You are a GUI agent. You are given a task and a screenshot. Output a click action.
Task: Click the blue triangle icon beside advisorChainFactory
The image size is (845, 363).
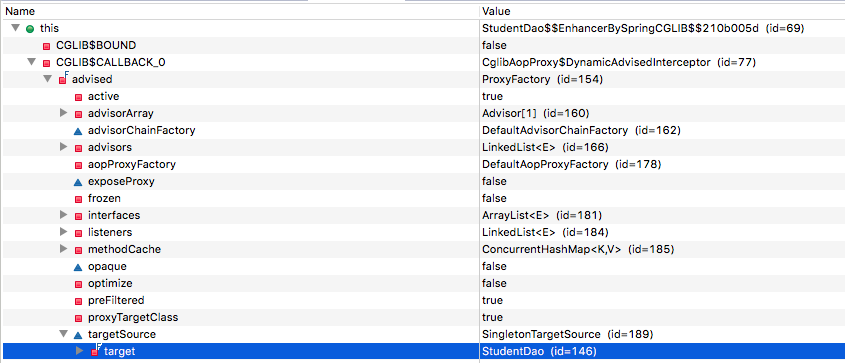(x=78, y=131)
